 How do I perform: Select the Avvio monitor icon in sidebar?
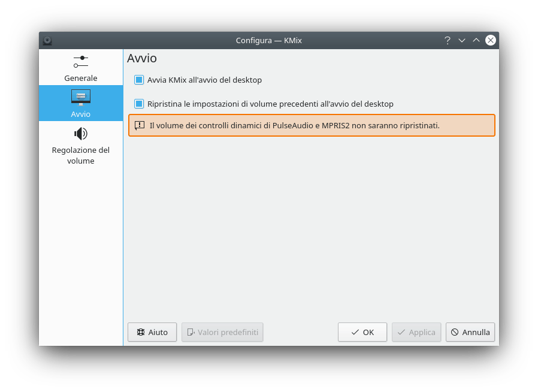point(81,97)
